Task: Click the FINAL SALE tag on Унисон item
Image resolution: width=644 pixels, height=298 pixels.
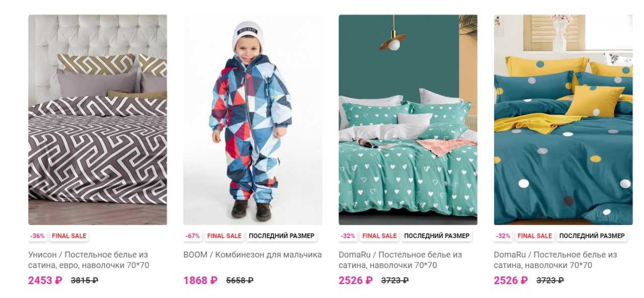Action: click(x=69, y=236)
